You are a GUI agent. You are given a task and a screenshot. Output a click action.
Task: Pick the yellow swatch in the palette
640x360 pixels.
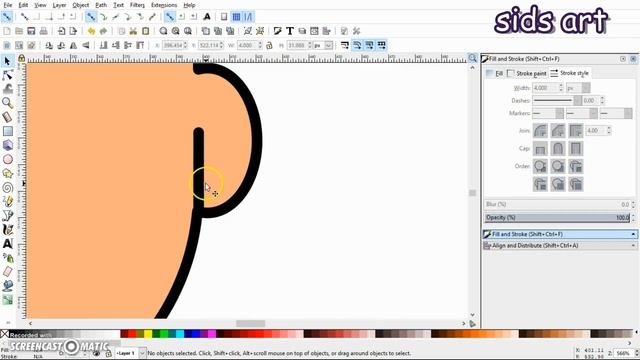point(148,334)
